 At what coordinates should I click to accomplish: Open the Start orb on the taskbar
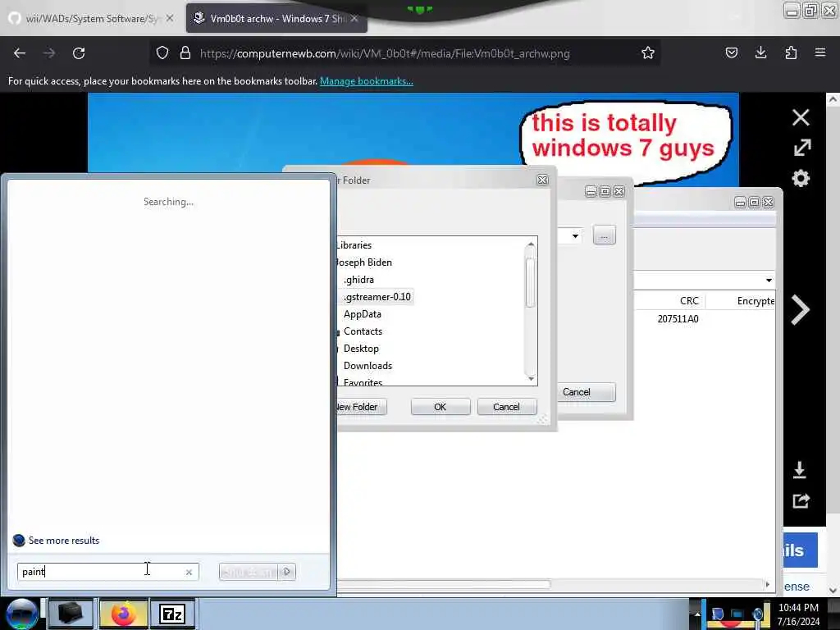(x=22, y=614)
